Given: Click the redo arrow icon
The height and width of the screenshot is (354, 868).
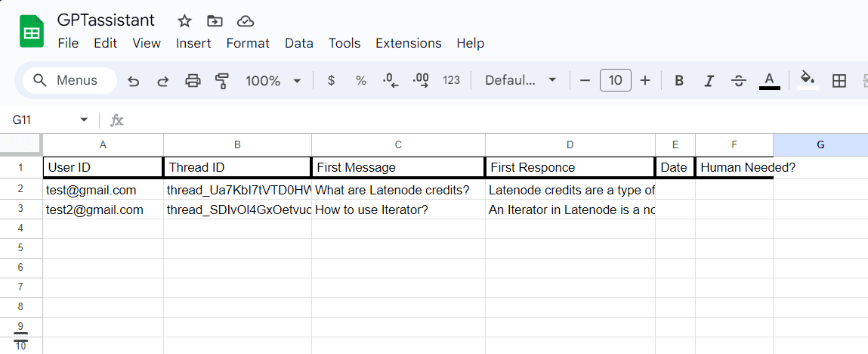Looking at the screenshot, I should 162,81.
